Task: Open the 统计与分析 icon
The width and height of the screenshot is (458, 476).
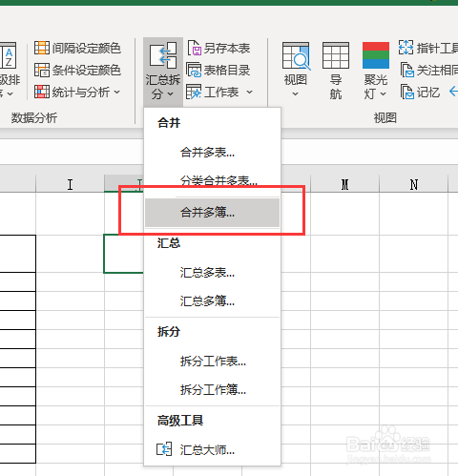Action: point(42,92)
